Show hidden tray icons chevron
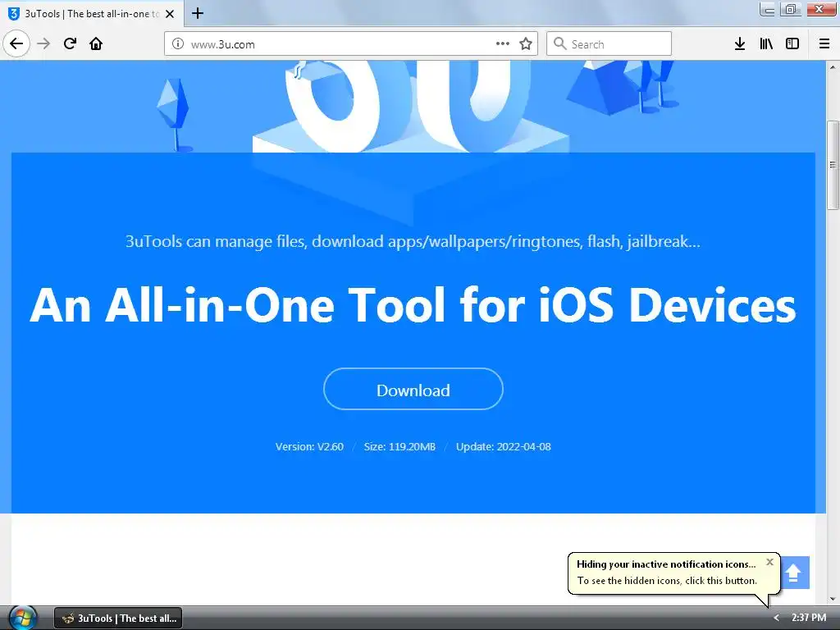The image size is (840, 630). click(x=776, y=618)
